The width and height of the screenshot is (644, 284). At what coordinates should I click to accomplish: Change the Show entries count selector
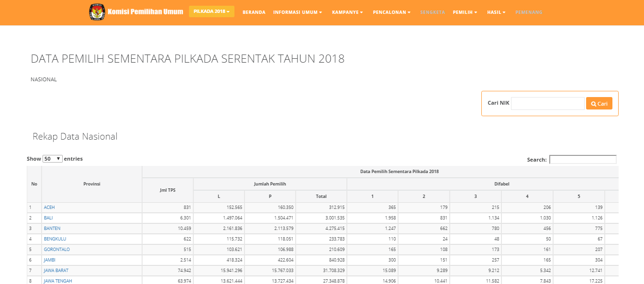(x=53, y=159)
